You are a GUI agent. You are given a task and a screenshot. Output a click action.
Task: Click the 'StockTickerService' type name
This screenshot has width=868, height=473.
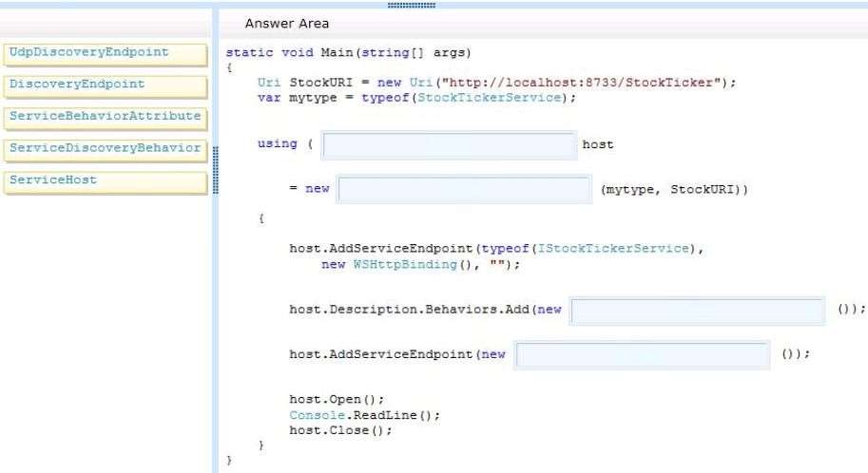(x=490, y=98)
